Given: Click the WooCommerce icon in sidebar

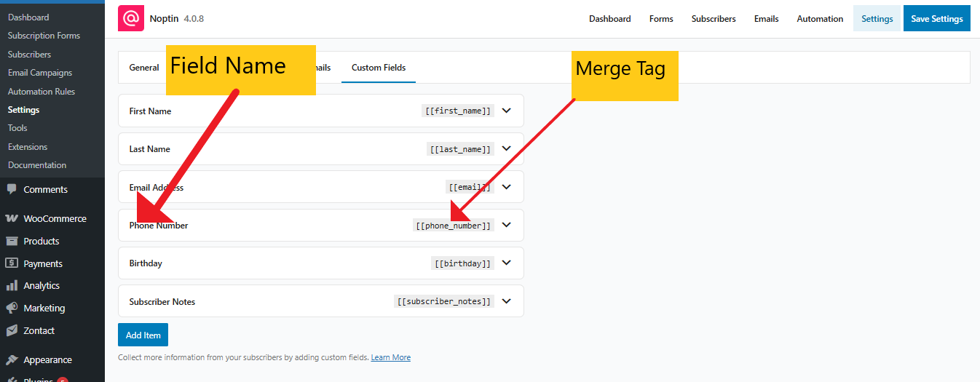Looking at the screenshot, I should pyautogui.click(x=12, y=218).
